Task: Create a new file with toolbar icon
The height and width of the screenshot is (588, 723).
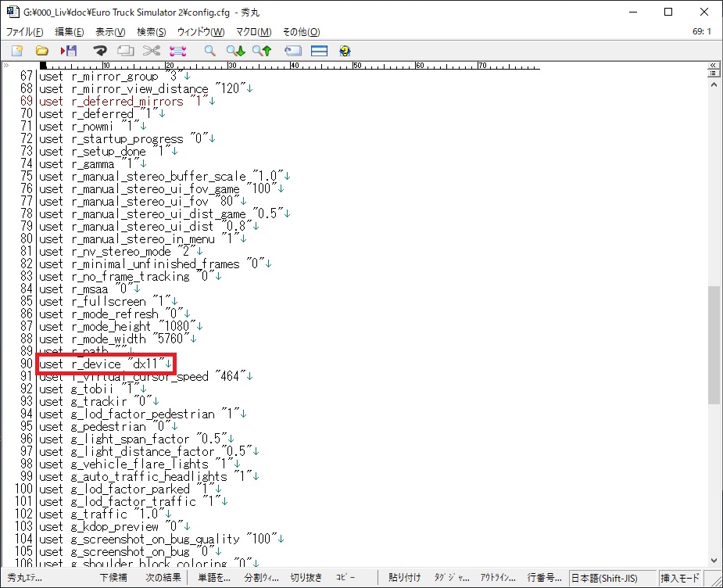Action: coord(17,51)
